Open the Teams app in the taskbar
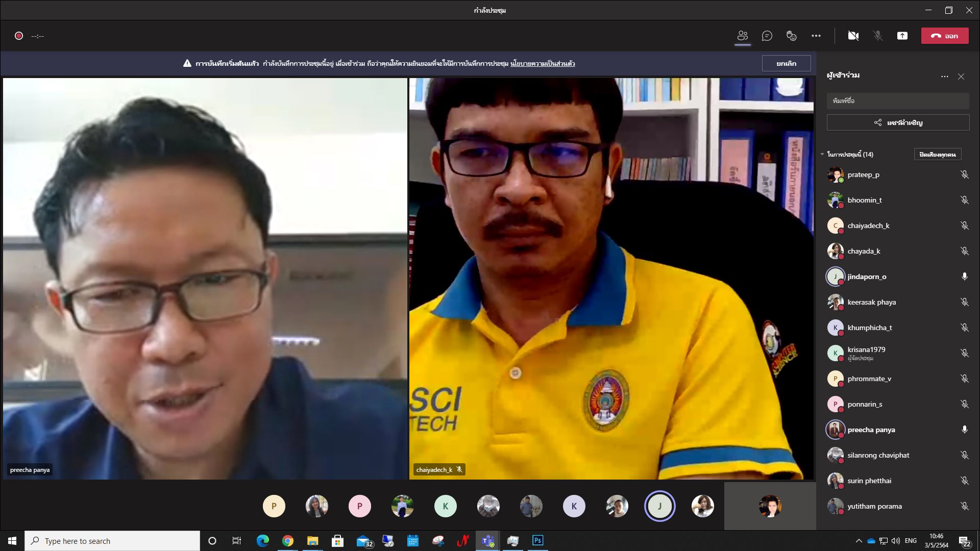This screenshot has width=980, height=551. pyautogui.click(x=488, y=541)
